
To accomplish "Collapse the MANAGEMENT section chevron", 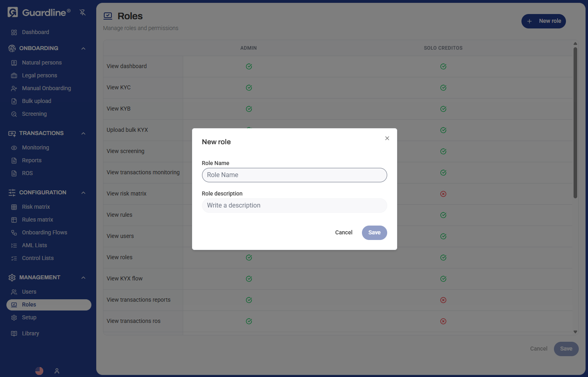I will tap(83, 278).
